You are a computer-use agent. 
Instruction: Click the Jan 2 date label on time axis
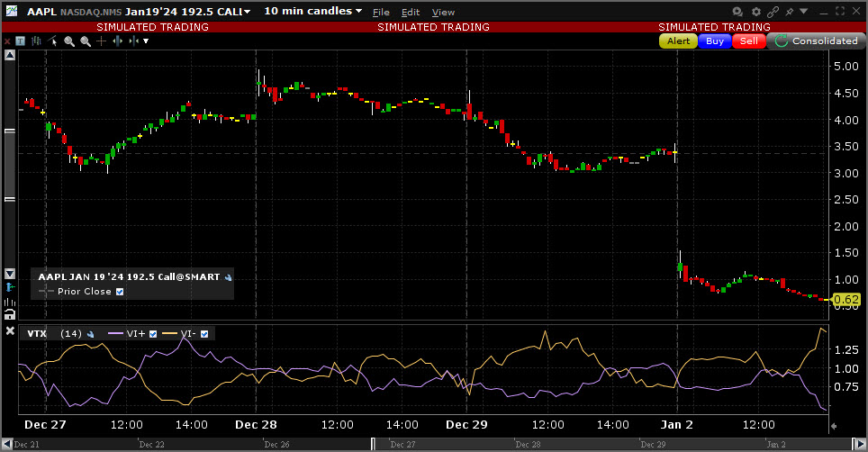point(676,425)
